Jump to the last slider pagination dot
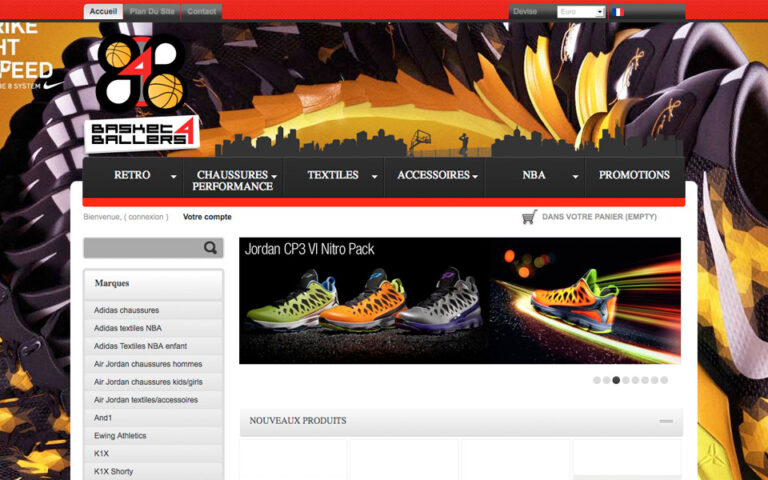The width and height of the screenshot is (768, 480). [664, 380]
